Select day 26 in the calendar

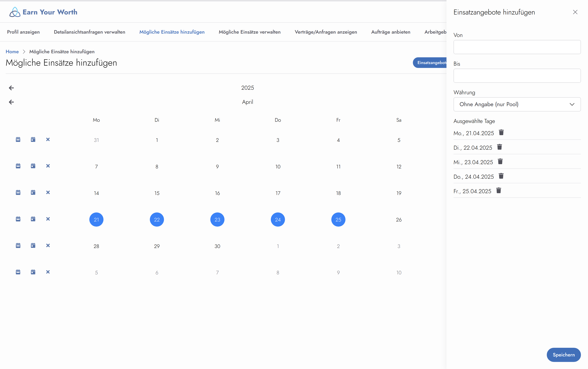point(399,220)
